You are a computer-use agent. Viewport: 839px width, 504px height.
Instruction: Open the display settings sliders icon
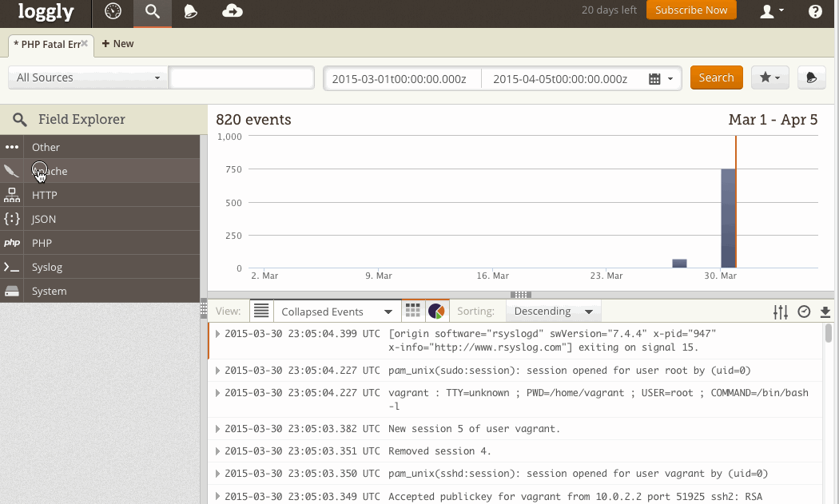(781, 312)
